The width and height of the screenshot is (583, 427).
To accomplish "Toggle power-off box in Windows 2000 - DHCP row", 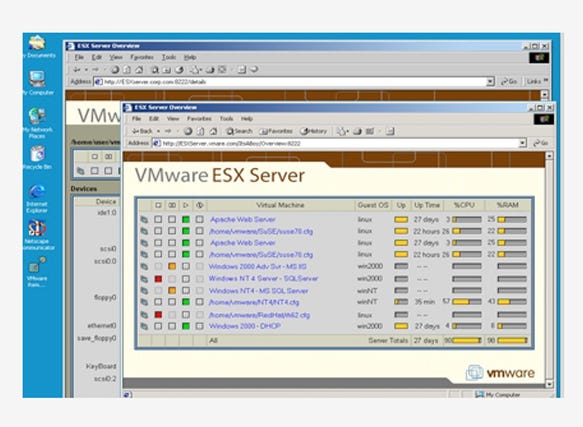I will pos(158,326).
